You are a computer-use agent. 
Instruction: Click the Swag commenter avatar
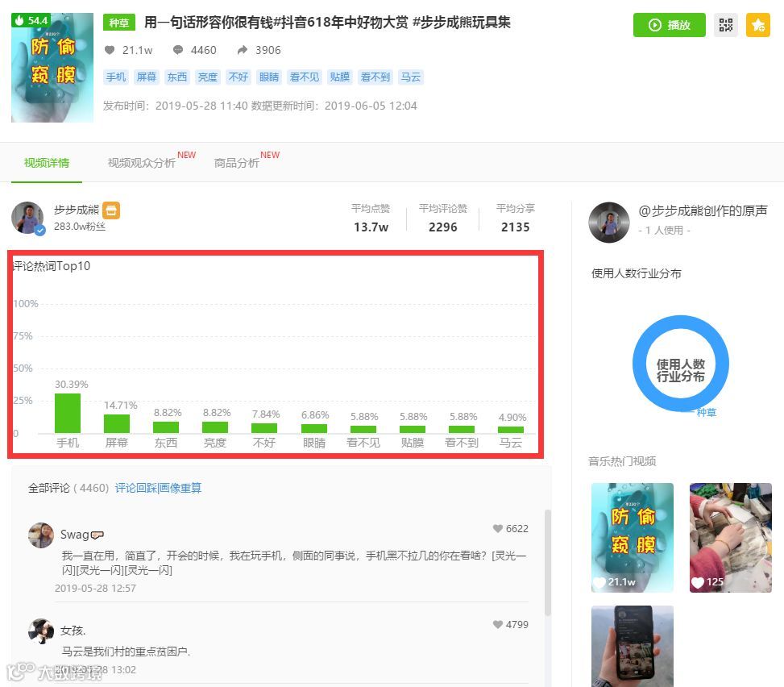point(41,535)
